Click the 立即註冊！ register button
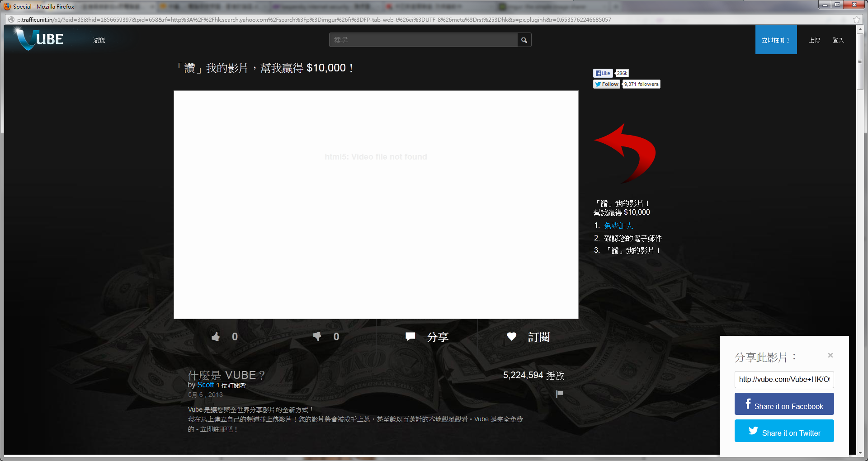Screen dimensions: 868x461 pyautogui.click(x=776, y=40)
